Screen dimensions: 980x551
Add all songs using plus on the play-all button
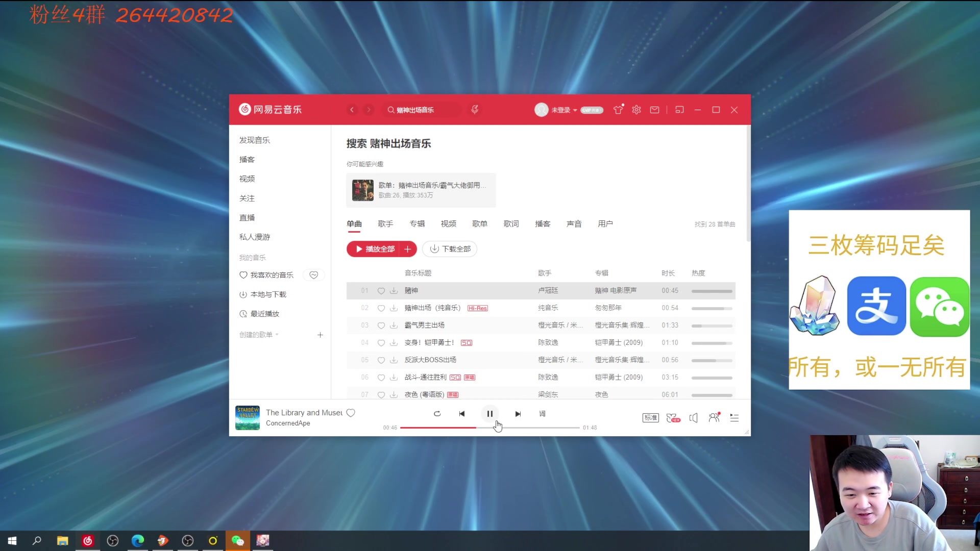(x=408, y=249)
